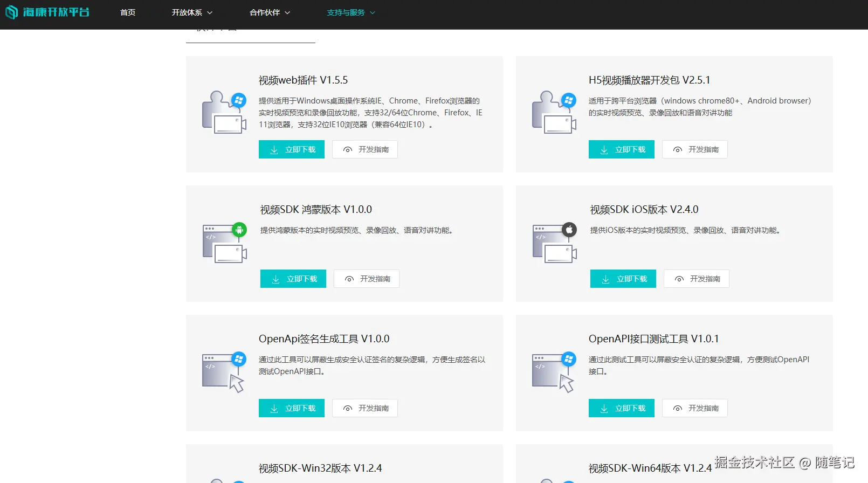The image size is (868, 483).
Task: Click the iOS版本 description text
Action: click(687, 230)
